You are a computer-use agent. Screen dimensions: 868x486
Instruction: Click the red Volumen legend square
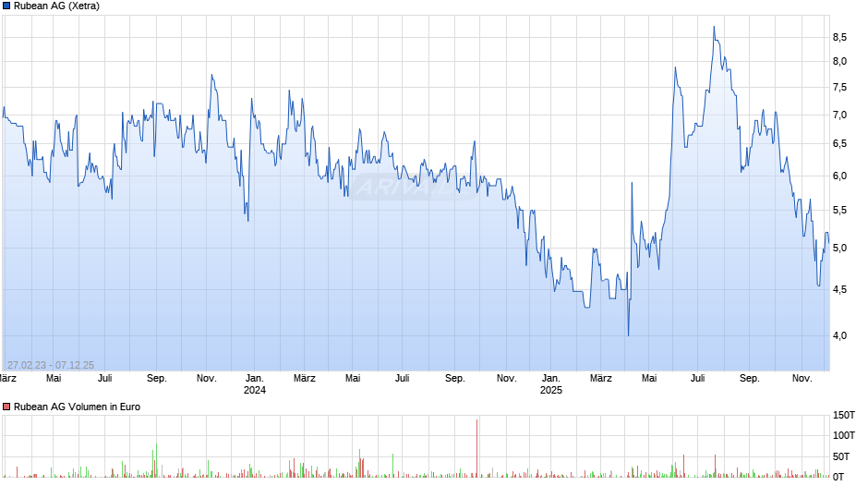[6, 407]
